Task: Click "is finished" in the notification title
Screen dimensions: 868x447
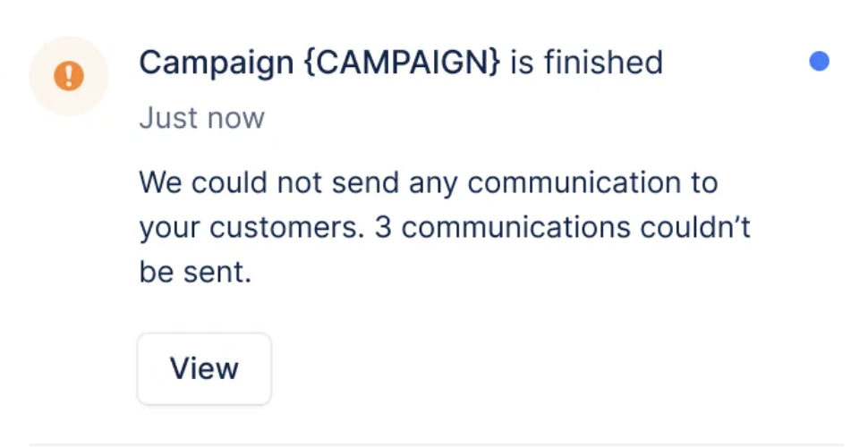Action: tap(586, 63)
